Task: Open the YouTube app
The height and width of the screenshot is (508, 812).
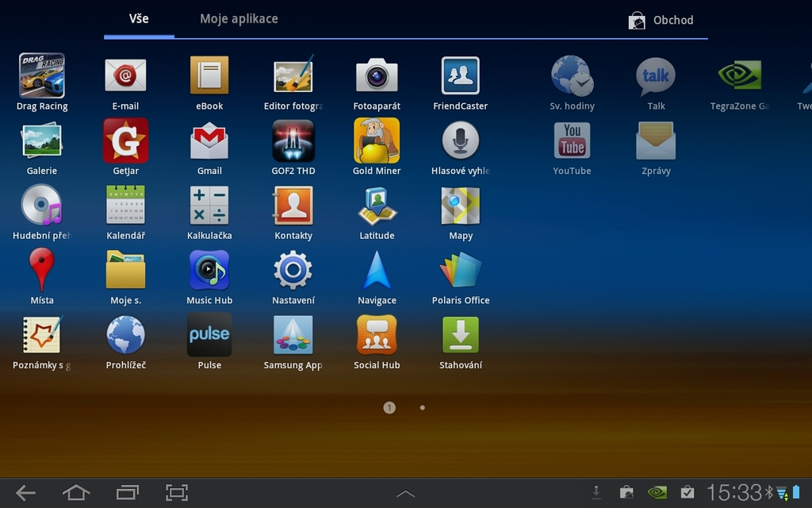Action: click(x=572, y=141)
